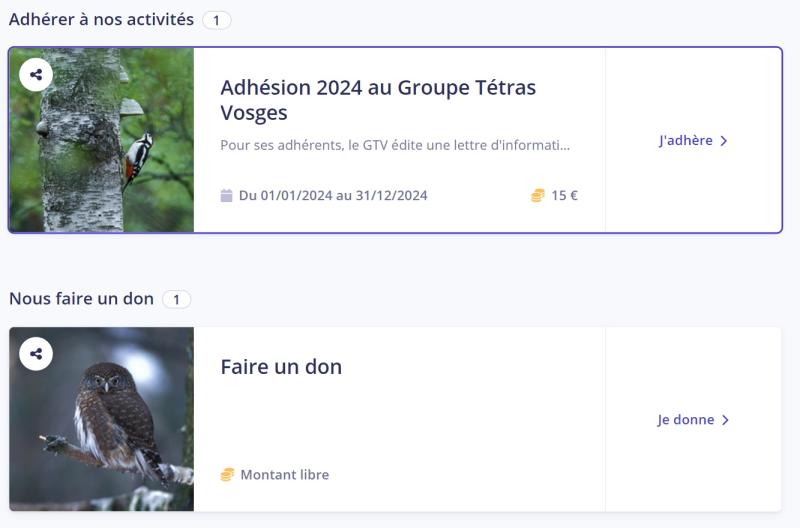Click the truncated description starting Pour ses adhérents
The image size is (800, 528).
pyautogui.click(x=395, y=146)
